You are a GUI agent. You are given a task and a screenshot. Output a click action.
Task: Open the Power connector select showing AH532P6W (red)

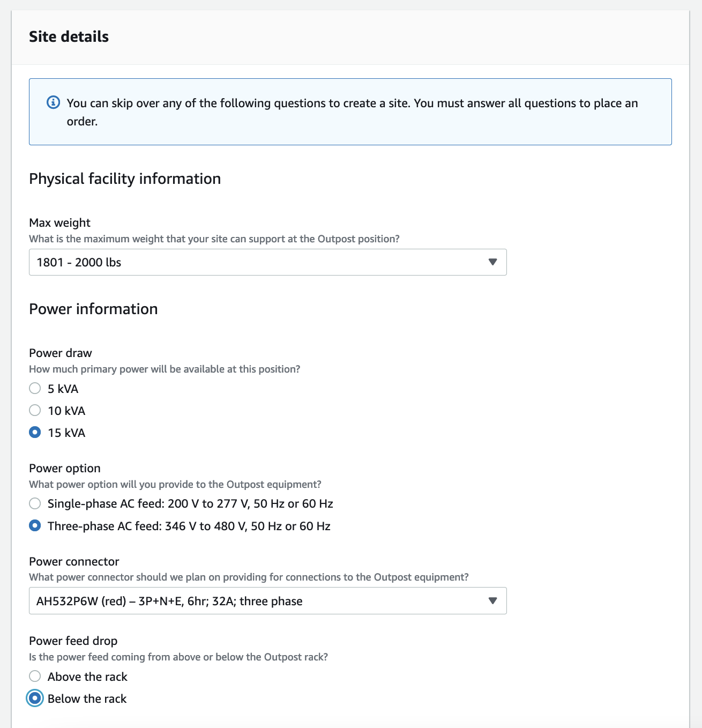tap(257, 601)
